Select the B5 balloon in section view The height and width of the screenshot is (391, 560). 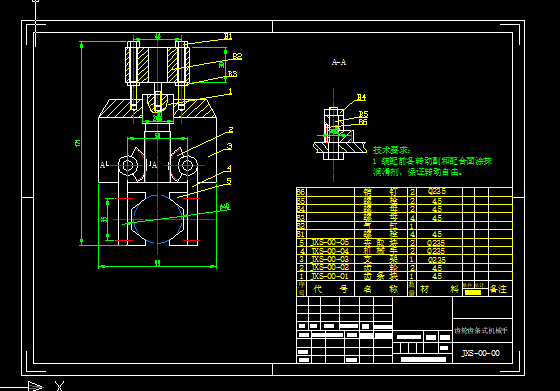(x=363, y=114)
